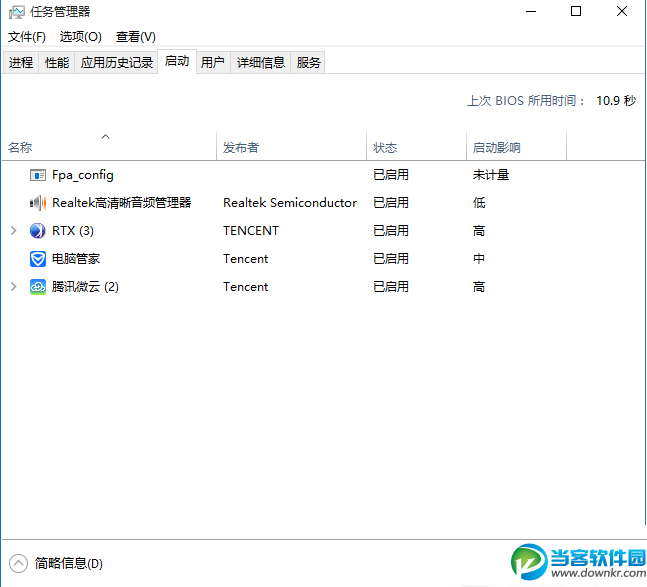This screenshot has width=647, height=587.
Task: Select the Realtek高清晰音频管理器 entry name
Action: click(x=122, y=203)
